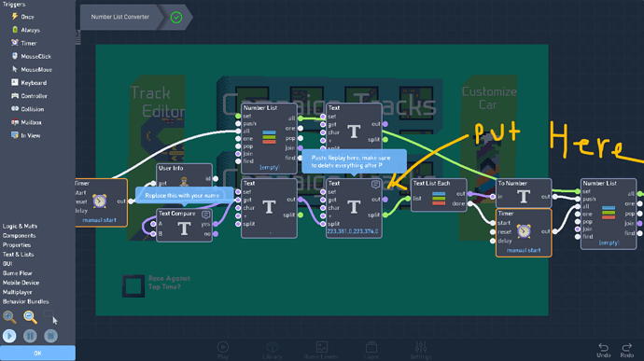This screenshot has width=644, height=361.
Task: Start the game with play button
Action: [9, 336]
